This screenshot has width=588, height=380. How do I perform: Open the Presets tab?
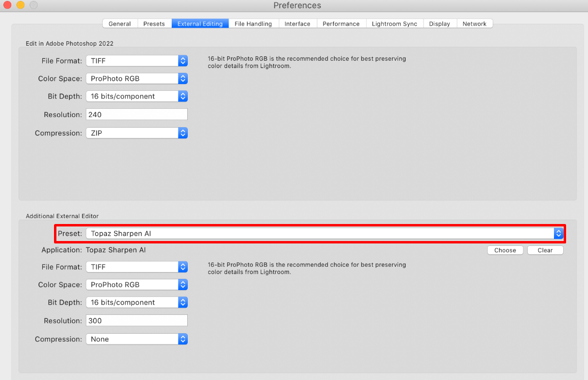click(x=154, y=23)
